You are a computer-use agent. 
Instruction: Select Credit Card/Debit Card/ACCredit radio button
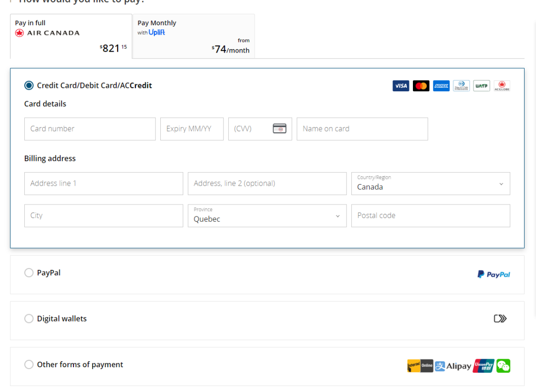click(x=29, y=85)
